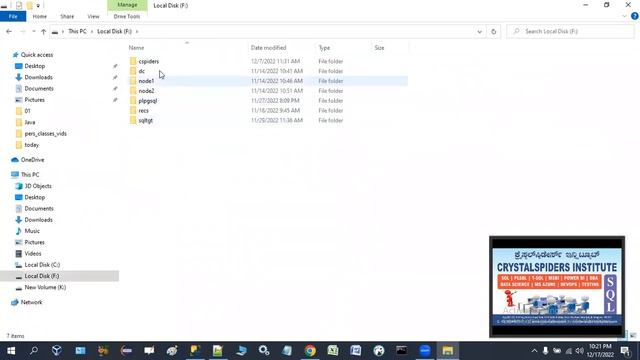Open Excel from the taskbar
Viewport: 640px width, 360px height.
(333, 351)
